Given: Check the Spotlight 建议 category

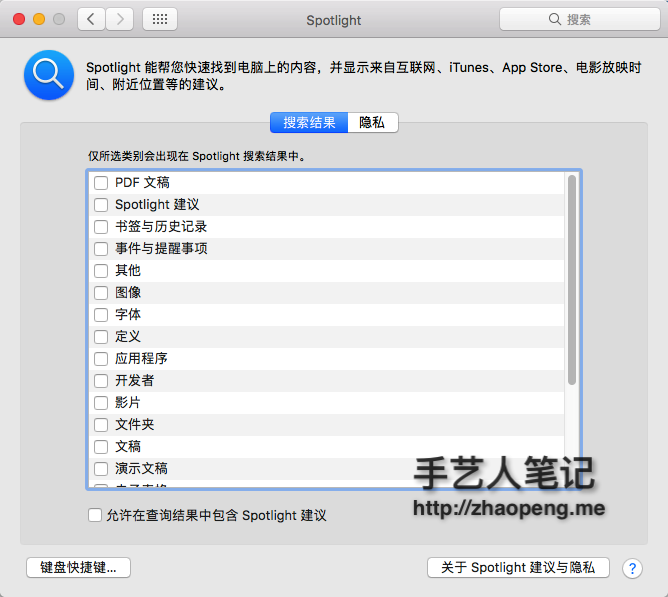Looking at the screenshot, I should coord(101,205).
